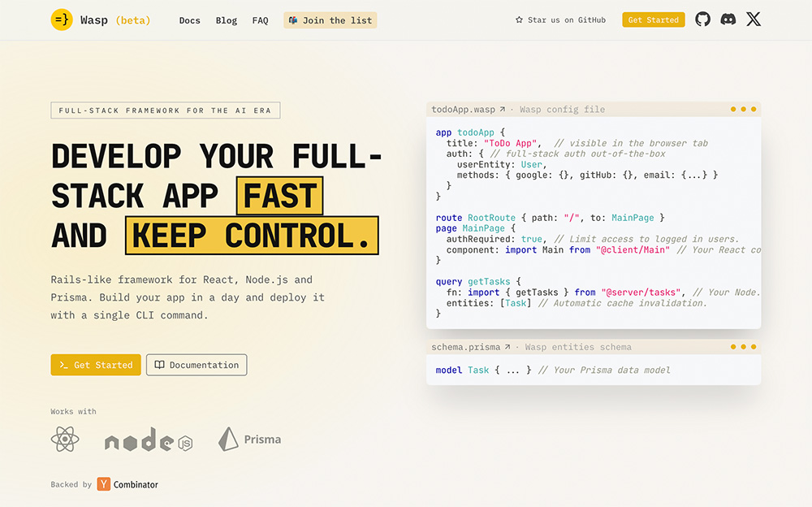Click the Prisma logo
This screenshot has height=507, width=812.
pyautogui.click(x=249, y=439)
